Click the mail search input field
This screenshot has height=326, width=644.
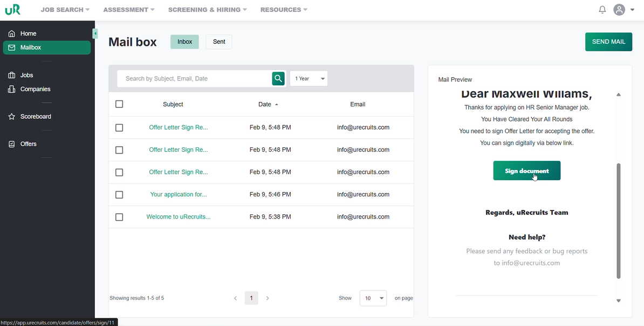[194, 78]
